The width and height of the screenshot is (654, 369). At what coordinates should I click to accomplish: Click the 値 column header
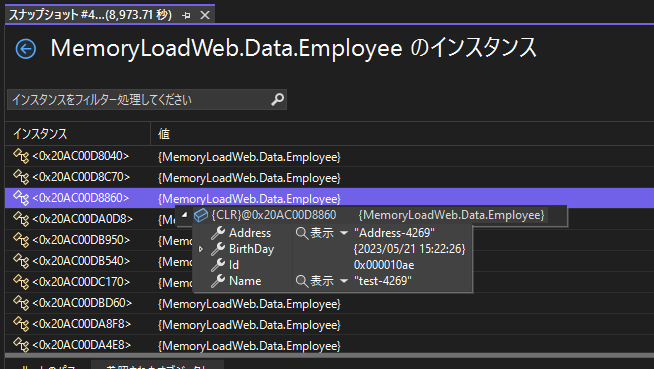pos(164,134)
